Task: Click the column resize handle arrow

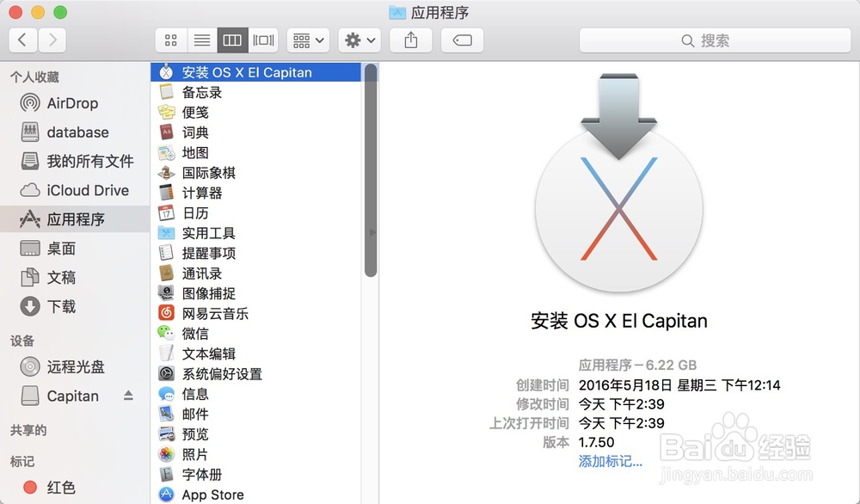Action: point(372,232)
